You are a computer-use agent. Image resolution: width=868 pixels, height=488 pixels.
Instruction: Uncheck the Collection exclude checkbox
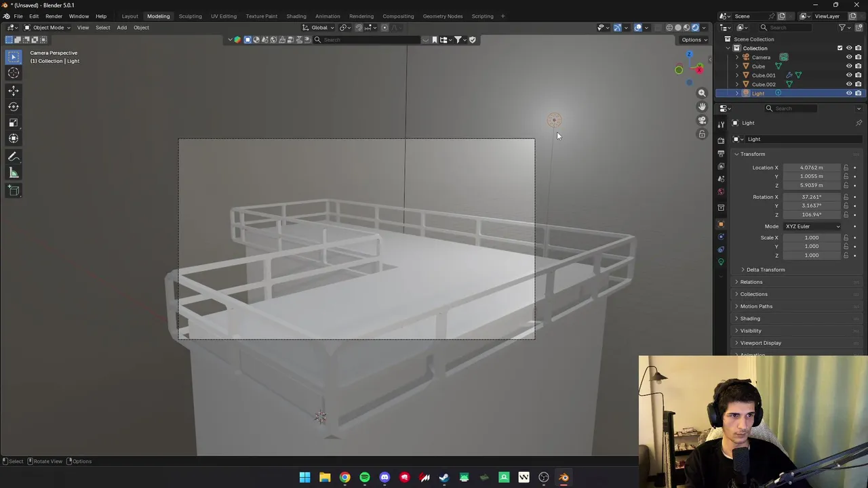pos(840,48)
